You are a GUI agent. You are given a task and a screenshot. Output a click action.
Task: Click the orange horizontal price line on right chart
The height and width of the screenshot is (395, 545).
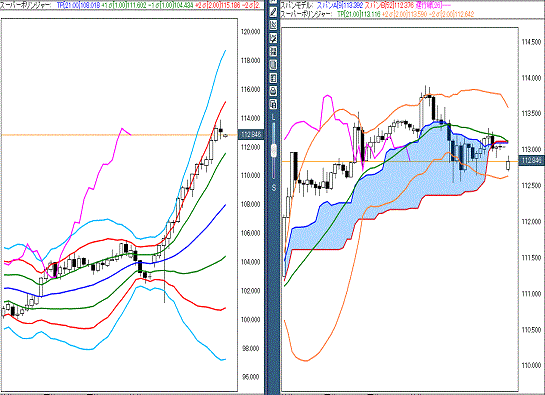(400, 161)
